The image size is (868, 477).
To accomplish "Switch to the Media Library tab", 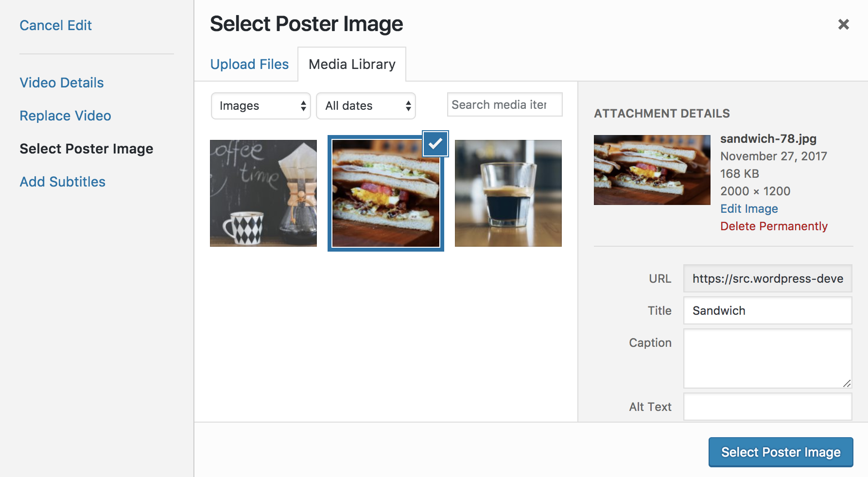I will [x=352, y=64].
